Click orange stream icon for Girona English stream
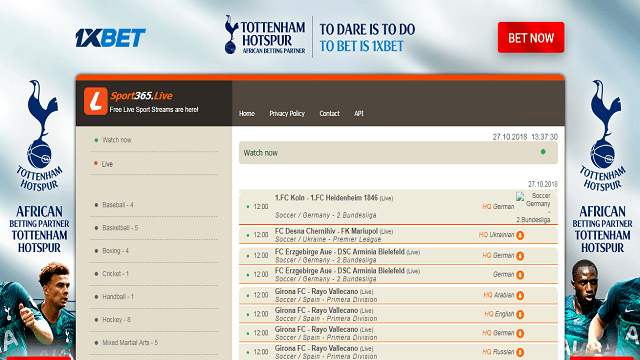Screen dimensions: 640x360 pos(520,314)
